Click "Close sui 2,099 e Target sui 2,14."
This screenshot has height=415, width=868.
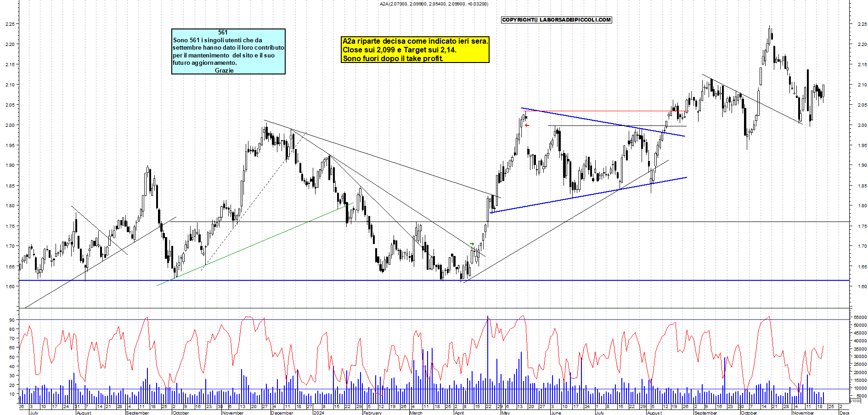(x=400, y=50)
